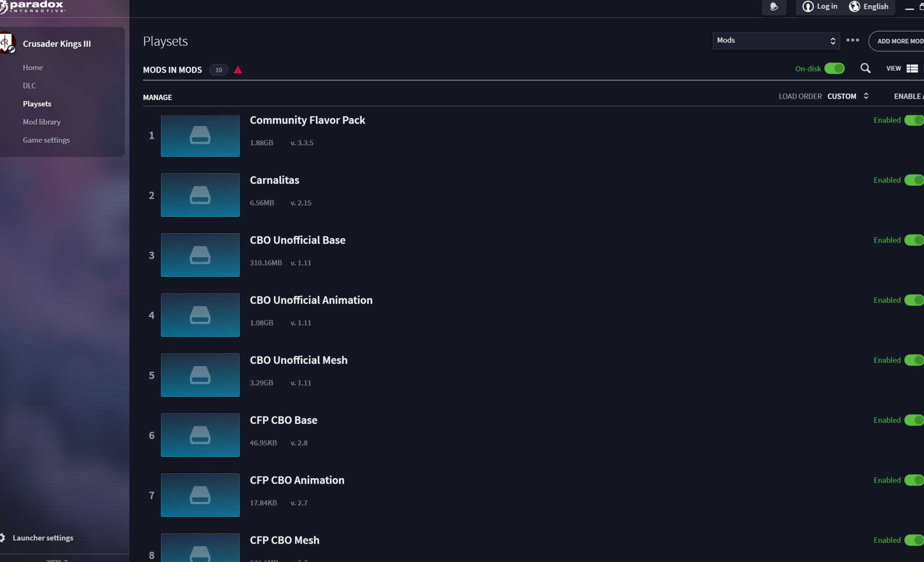924x562 pixels.
Task: Select CBO Unofficial Animation thumbnail
Action: (x=200, y=315)
